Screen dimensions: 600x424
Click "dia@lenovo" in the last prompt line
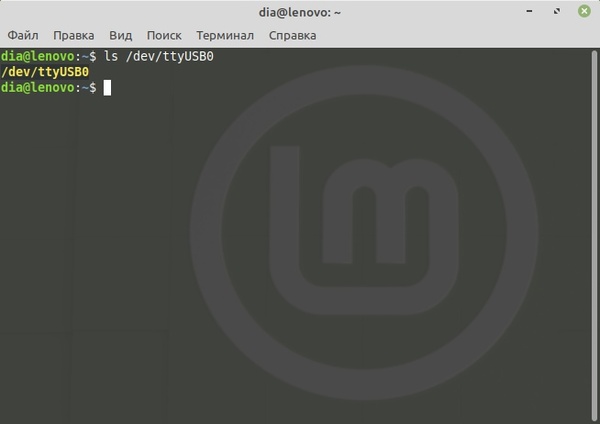click(39, 88)
